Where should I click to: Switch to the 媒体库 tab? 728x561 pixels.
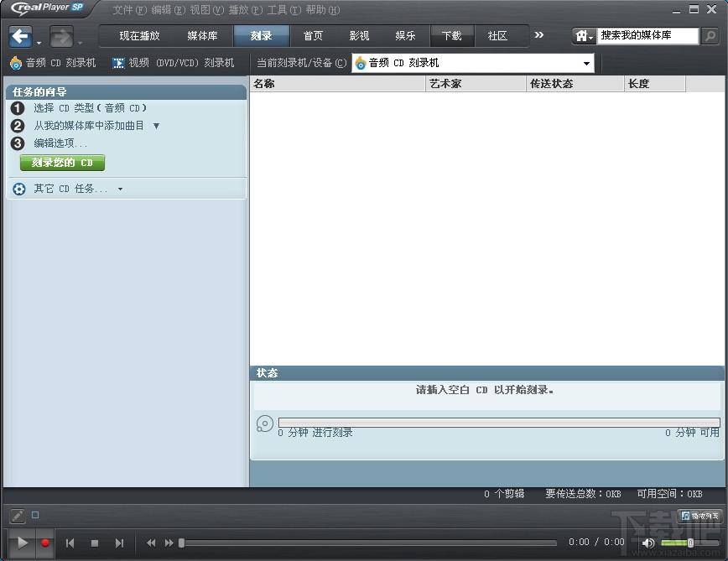tap(202, 36)
